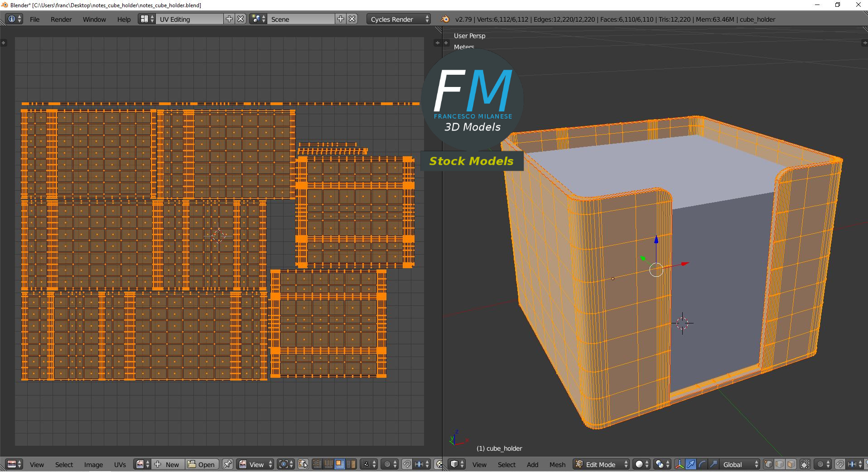Click the blue Z-axis manipulator arrow

tap(656, 241)
